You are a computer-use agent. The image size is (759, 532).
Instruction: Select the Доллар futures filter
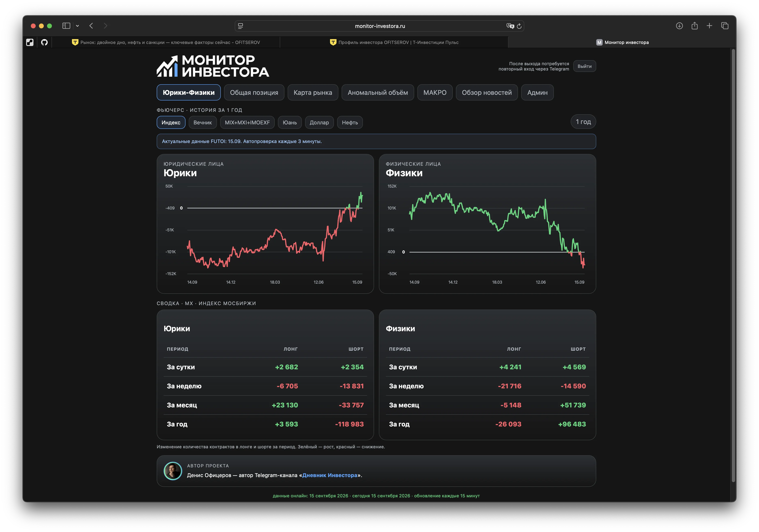click(319, 123)
